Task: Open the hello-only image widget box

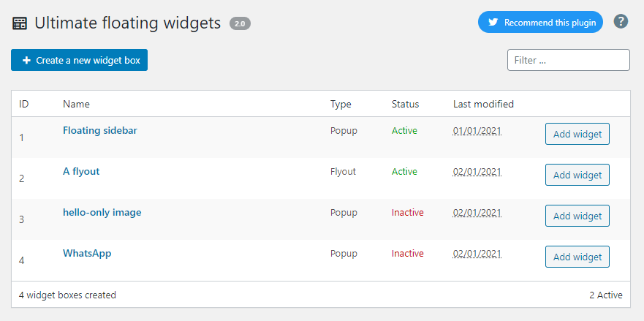Action: pyautogui.click(x=102, y=213)
